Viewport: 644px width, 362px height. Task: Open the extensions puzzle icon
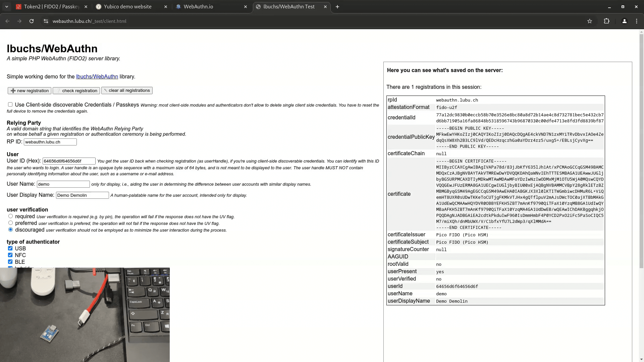(x=606, y=21)
